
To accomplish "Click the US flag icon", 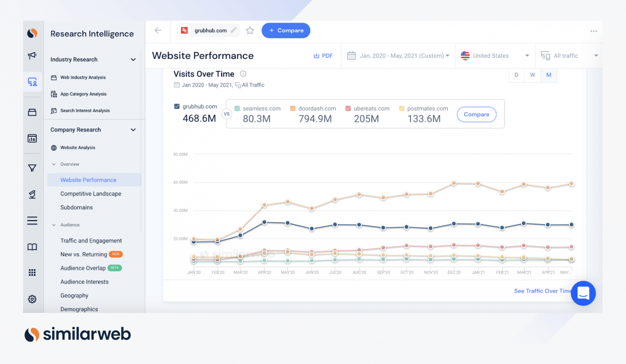I will pyautogui.click(x=465, y=56).
